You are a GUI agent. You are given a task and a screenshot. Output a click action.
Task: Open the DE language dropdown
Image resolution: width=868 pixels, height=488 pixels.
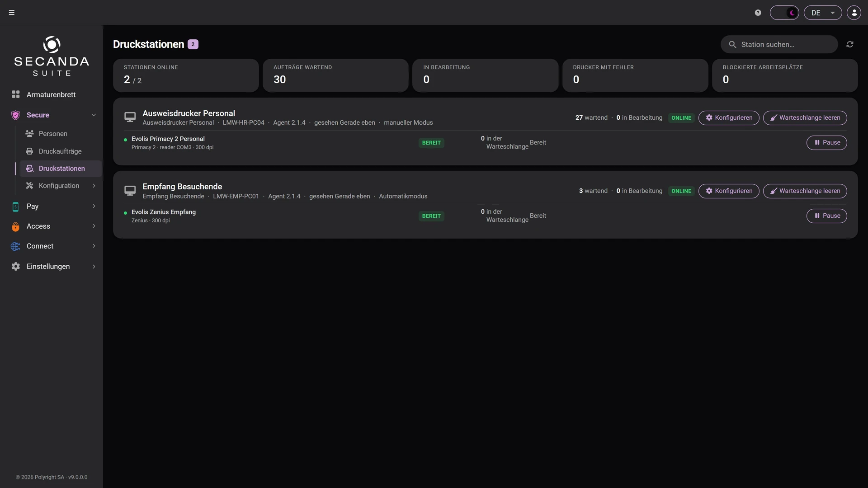823,13
